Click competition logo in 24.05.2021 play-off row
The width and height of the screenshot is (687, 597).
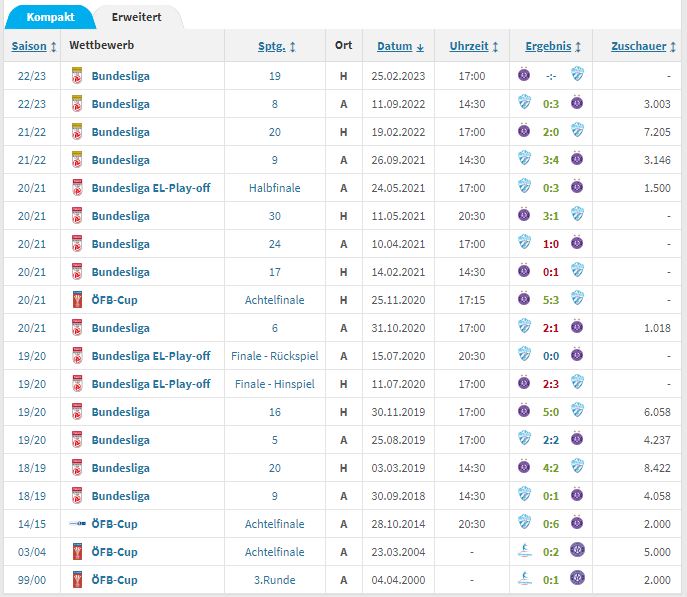[x=77, y=187]
